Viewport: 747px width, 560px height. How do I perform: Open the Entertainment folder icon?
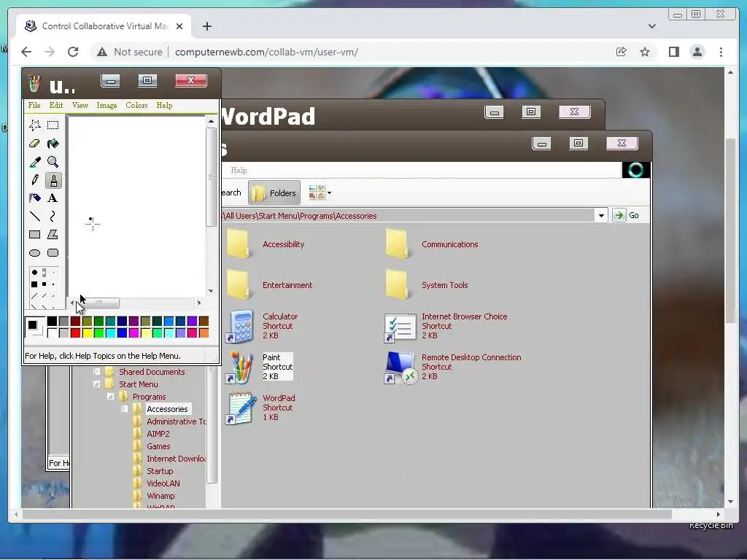239,284
